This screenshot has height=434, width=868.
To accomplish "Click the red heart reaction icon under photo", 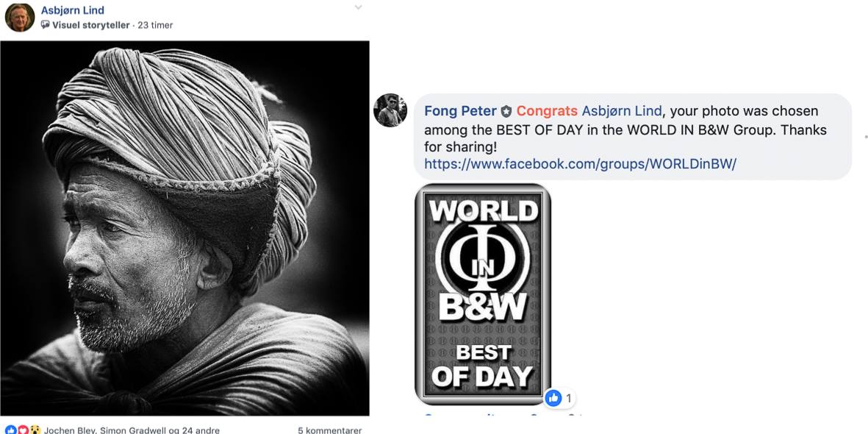I will coord(23,430).
